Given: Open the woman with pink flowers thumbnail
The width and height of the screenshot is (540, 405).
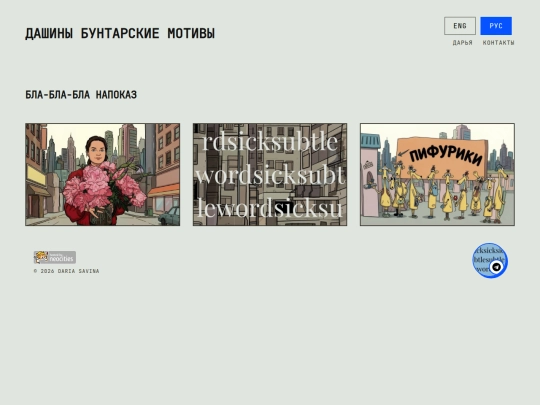Looking at the screenshot, I should tap(103, 175).
